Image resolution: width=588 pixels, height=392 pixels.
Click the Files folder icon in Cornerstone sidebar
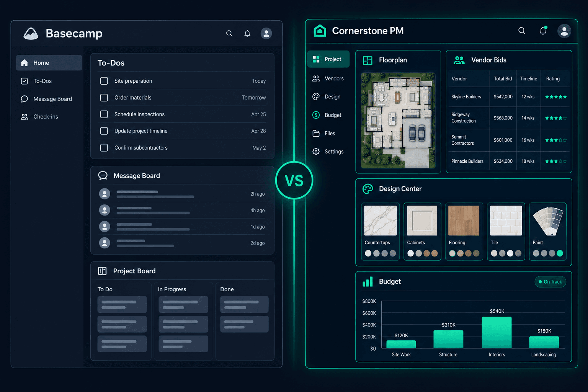[316, 133]
